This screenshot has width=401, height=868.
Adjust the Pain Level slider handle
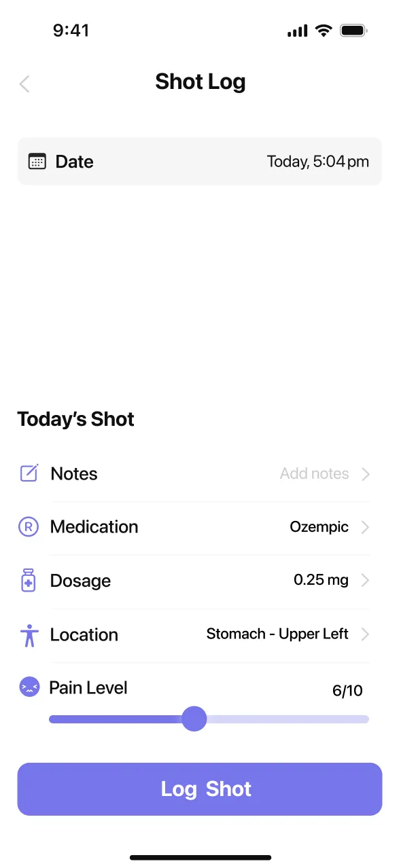194,719
